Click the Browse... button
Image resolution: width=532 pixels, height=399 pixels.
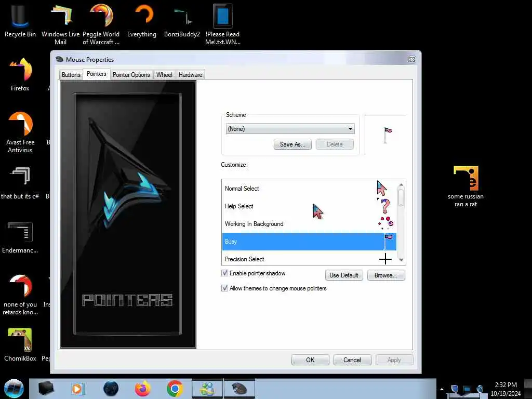(x=386, y=275)
